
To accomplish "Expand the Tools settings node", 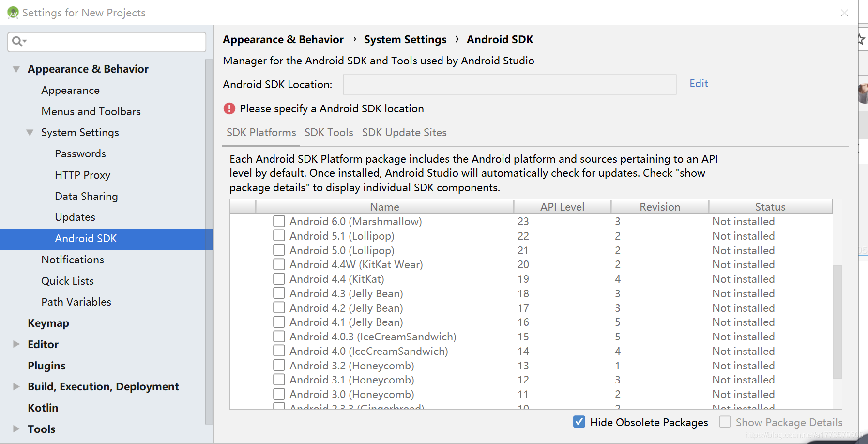I will (x=16, y=429).
